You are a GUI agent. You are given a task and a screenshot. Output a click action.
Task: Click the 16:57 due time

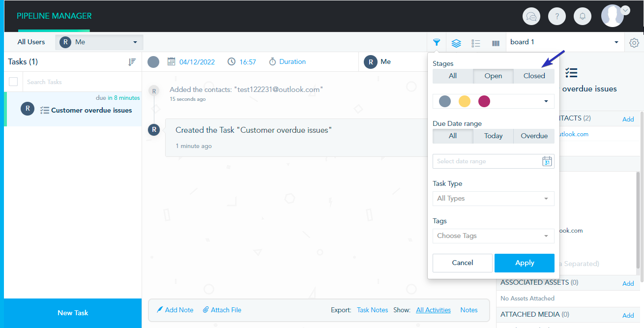coord(248,62)
